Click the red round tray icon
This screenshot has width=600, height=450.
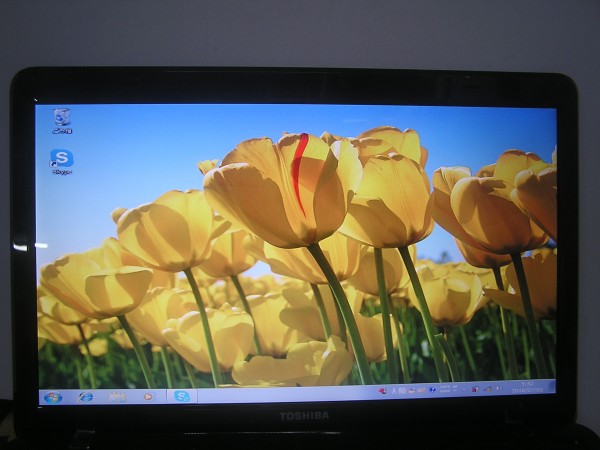(x=382, y=391)
